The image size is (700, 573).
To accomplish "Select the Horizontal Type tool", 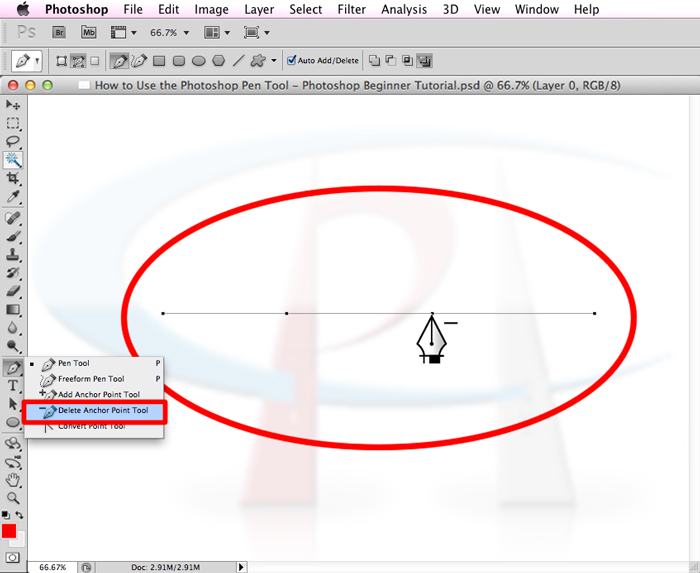I will coord(13,386).
